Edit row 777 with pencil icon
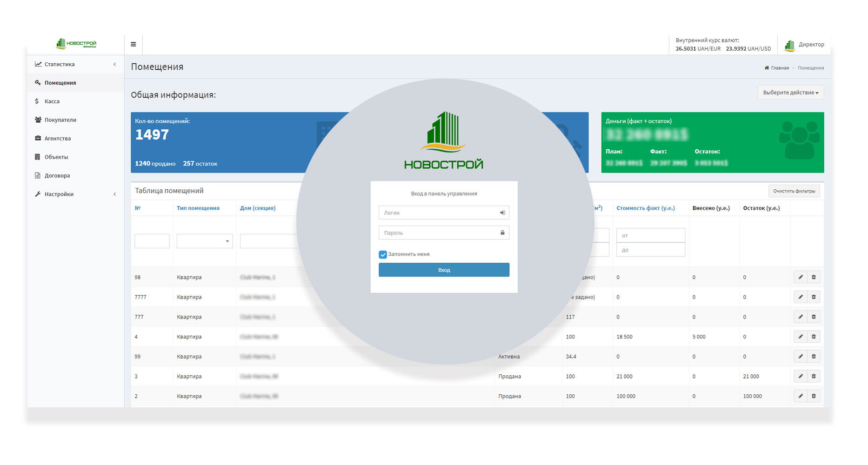The height and width of the screenshot is (465, 868). pyautogui.click(x=801, y=317)
